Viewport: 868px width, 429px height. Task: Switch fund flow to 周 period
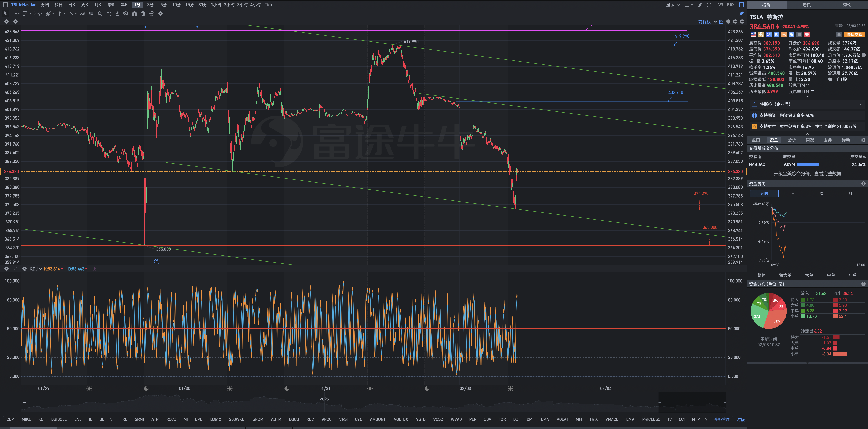pos(821,194)
